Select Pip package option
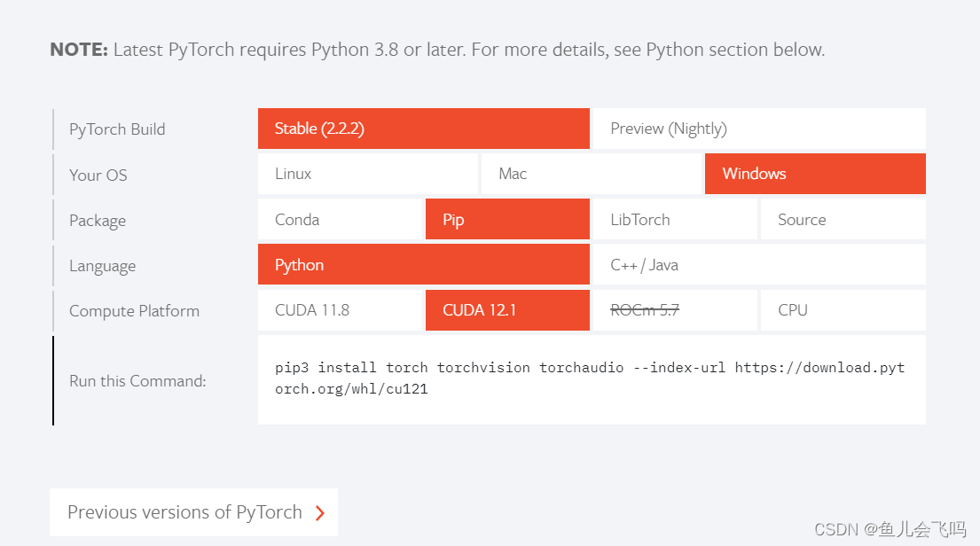980x546 pixels. point(507,220)
